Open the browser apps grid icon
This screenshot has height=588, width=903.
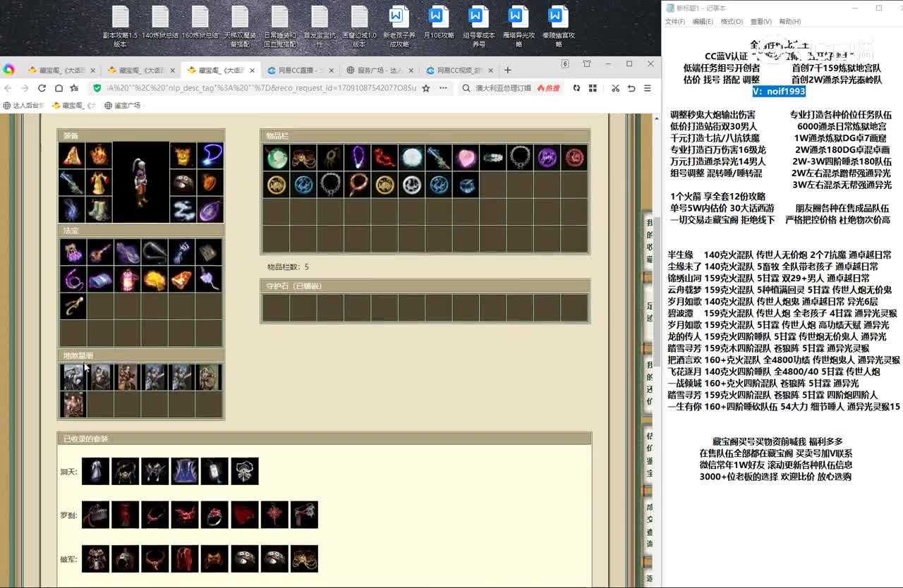[x=593, y=88]
